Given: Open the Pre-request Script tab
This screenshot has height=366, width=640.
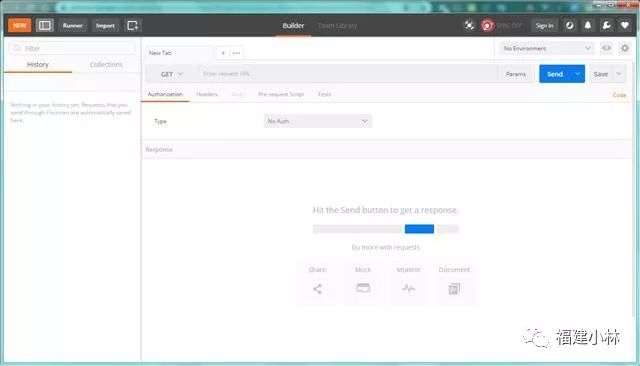Looking at the screenshot, I should (281, 94).
